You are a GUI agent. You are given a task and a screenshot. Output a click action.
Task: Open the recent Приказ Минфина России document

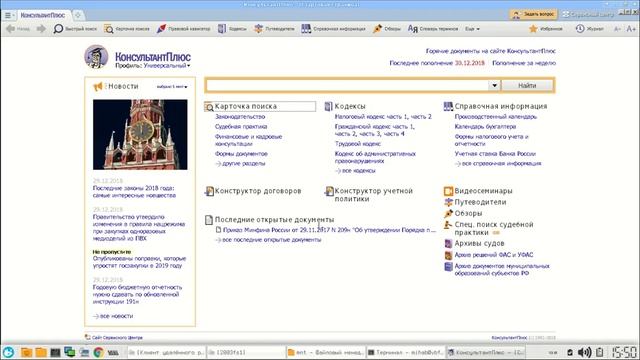tap(329, 230)
